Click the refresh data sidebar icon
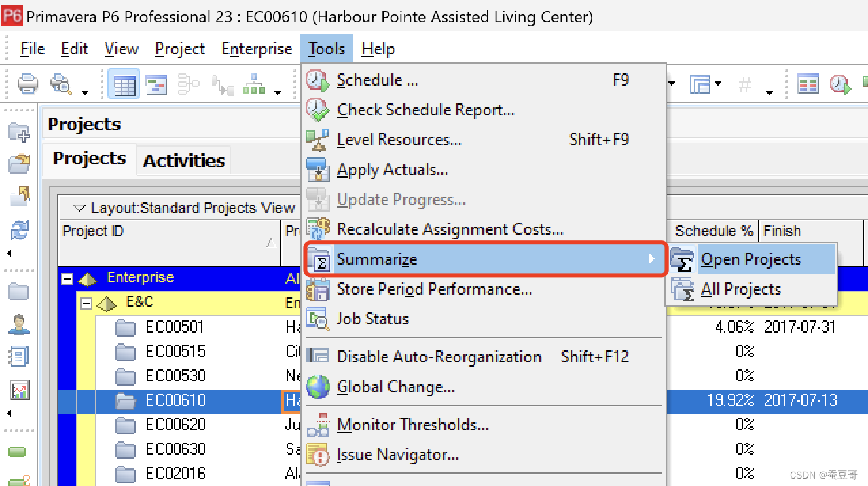The width and height of the screenshot is (868, 486). [19, 229]
